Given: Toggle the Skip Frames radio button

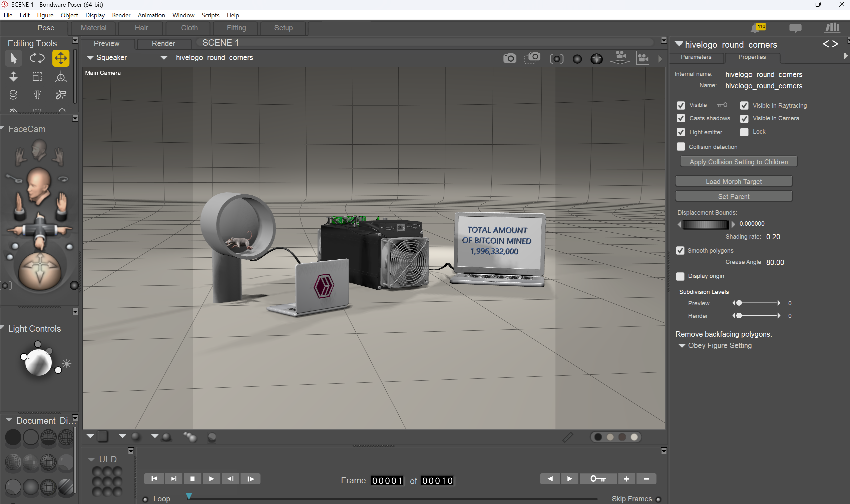Looking at the screenshot, I should click(658, 500).
